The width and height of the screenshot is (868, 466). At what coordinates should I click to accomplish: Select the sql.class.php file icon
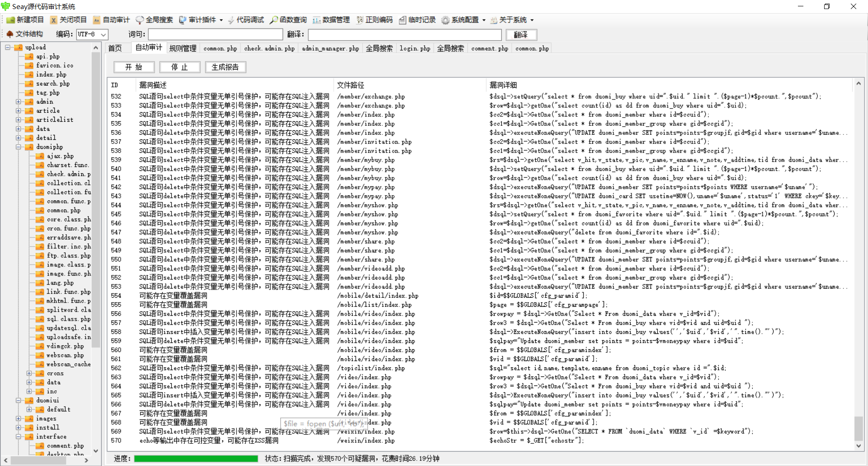click(x=40, y=319)
